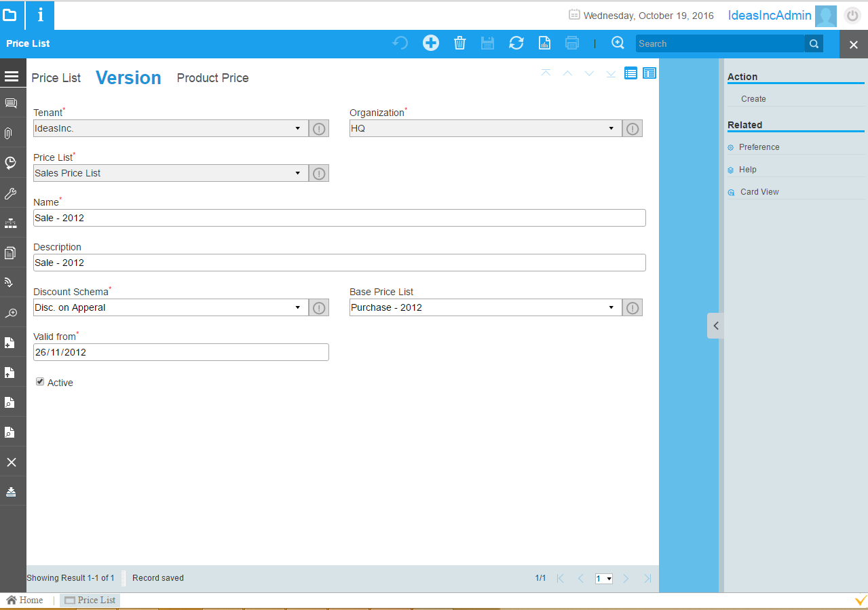Image resolution: width=868 pixels, height=610 pixels.
Task: Click the zoom-across magnifier icon in the sidebar
Action: pos(11,313)
